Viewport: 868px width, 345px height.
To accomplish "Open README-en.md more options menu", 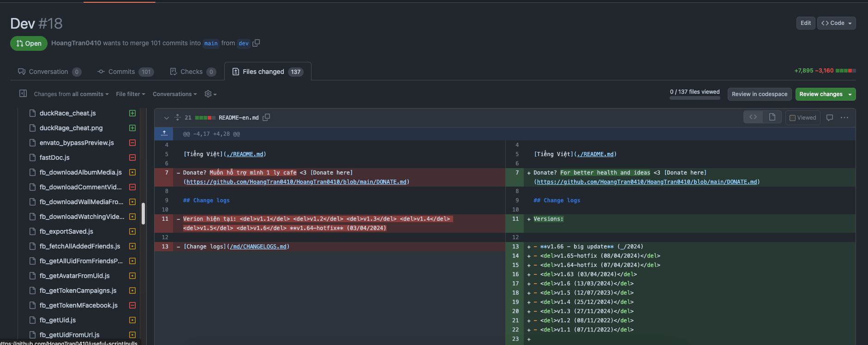I will [x=844, y=117].
